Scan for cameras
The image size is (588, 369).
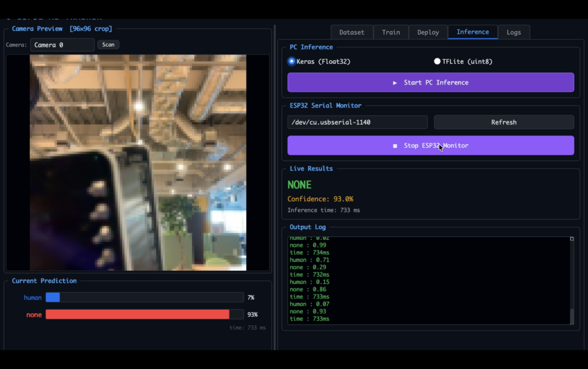coord(109,45)
